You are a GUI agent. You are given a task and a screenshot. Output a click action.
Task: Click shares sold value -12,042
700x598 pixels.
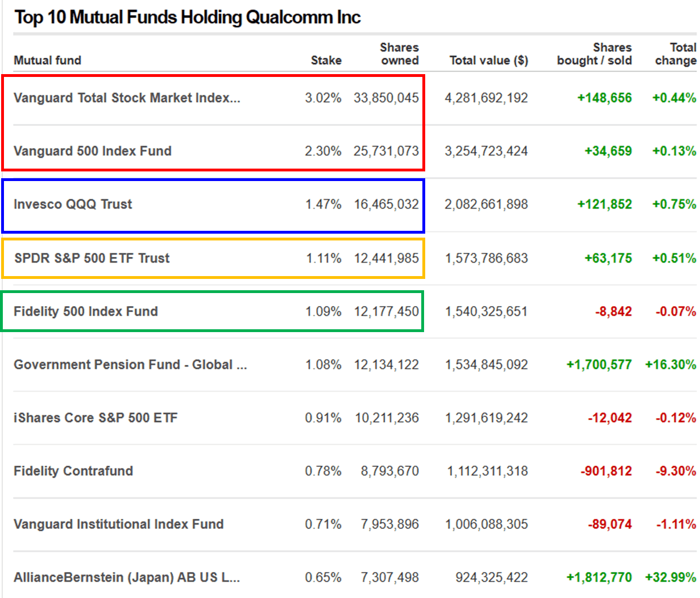point(610,418)
